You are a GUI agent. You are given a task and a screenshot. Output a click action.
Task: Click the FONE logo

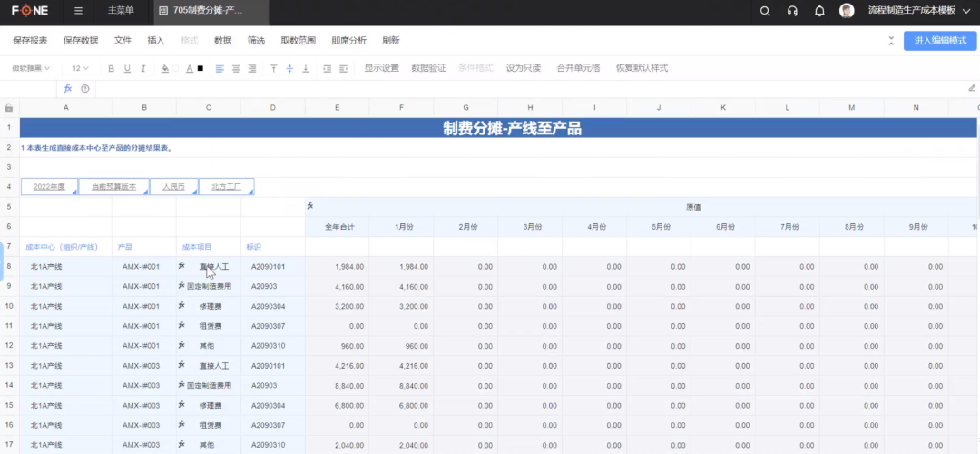click(30, 11)
